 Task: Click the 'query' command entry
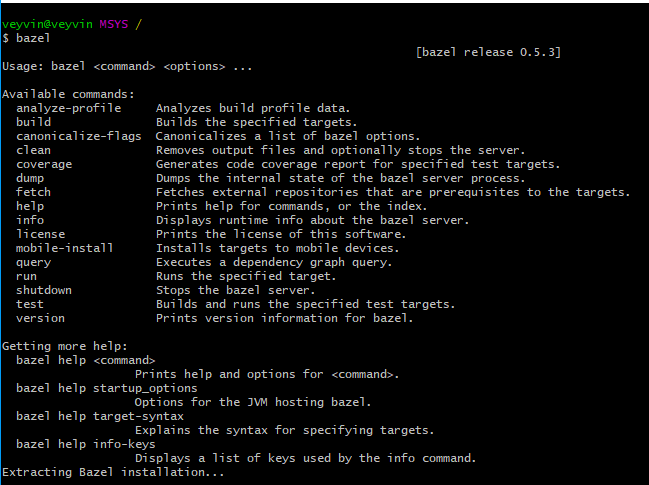point(34,262)
